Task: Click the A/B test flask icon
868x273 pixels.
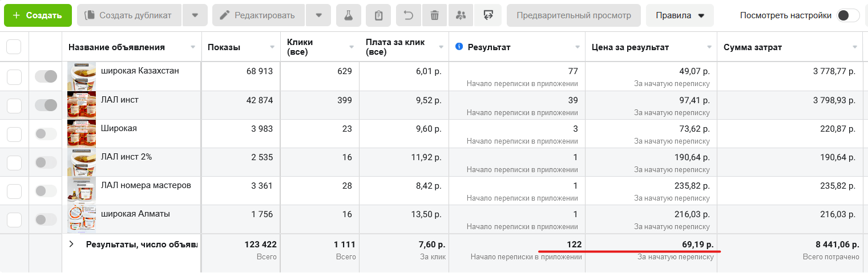Action: coord(348,15)
